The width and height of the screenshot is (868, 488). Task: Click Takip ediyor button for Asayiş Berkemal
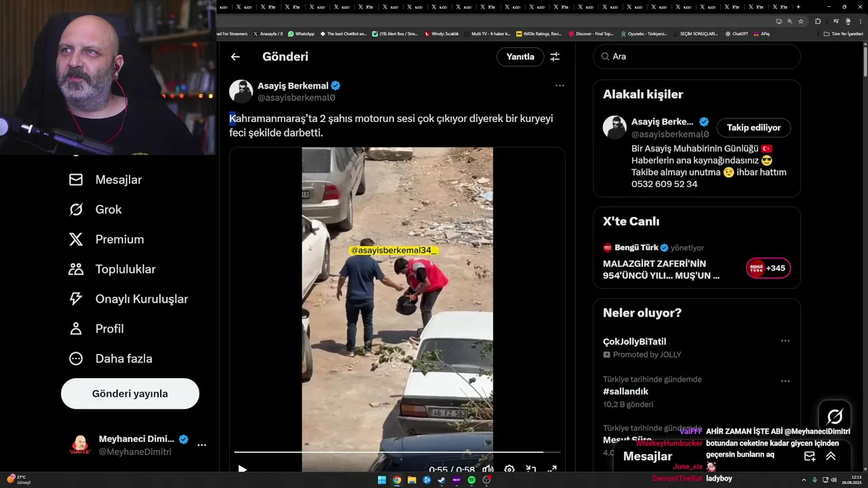(x=753, y=127)
